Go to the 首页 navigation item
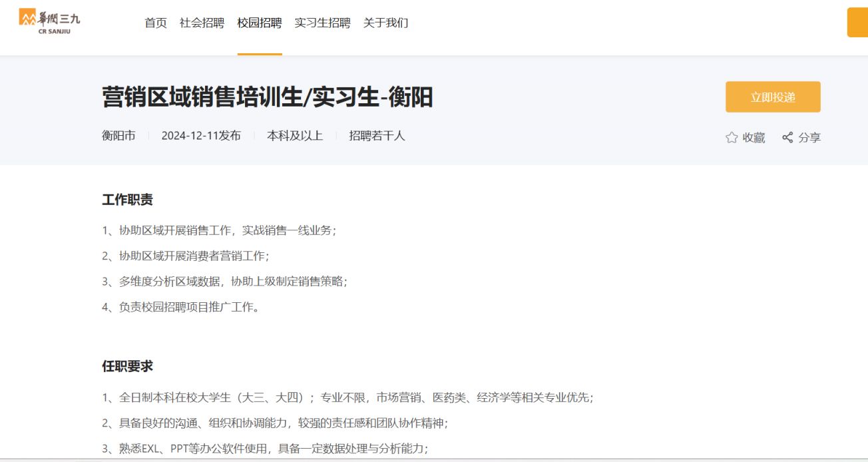868x462 pixels. coord(156,23)
